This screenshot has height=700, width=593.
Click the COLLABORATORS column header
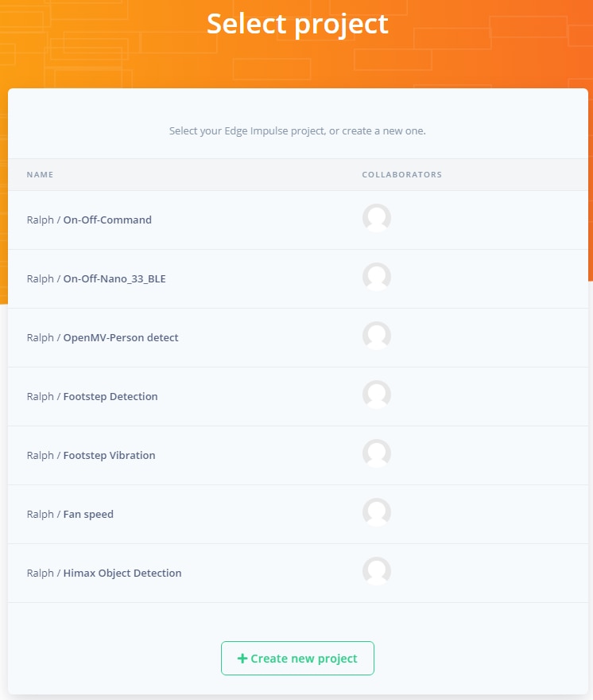(401, 175)
